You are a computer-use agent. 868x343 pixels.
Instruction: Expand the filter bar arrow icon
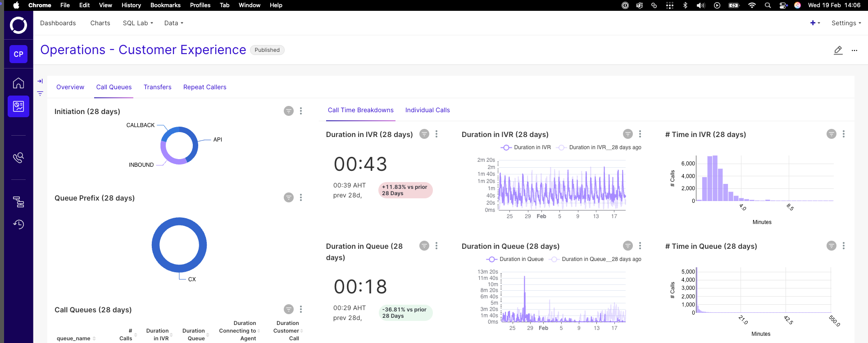[40, 81]
